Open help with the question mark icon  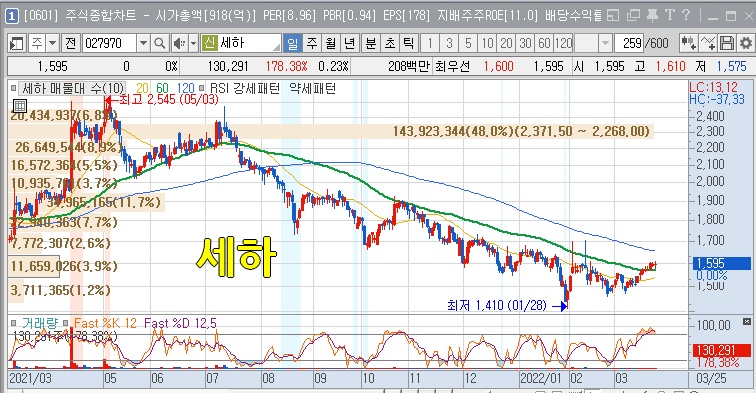[686, 15]
